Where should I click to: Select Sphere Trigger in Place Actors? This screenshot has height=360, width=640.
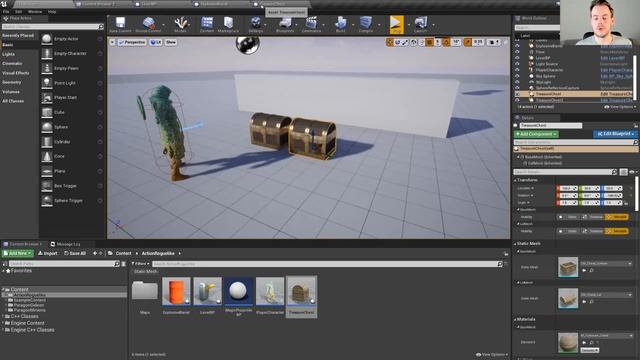(x=72, y=200)
